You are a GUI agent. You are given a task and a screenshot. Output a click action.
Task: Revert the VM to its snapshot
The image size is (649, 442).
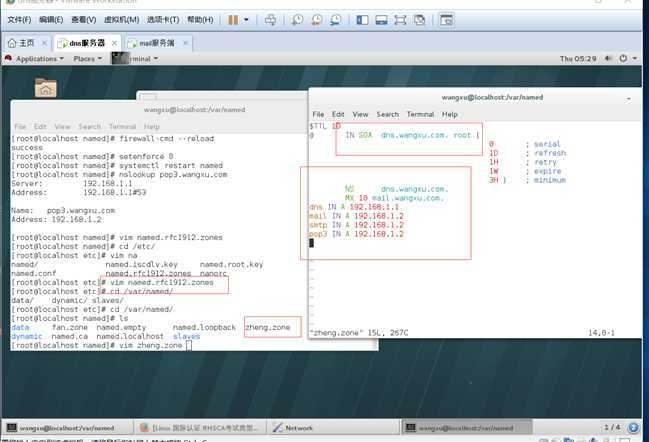pos(317,20)
